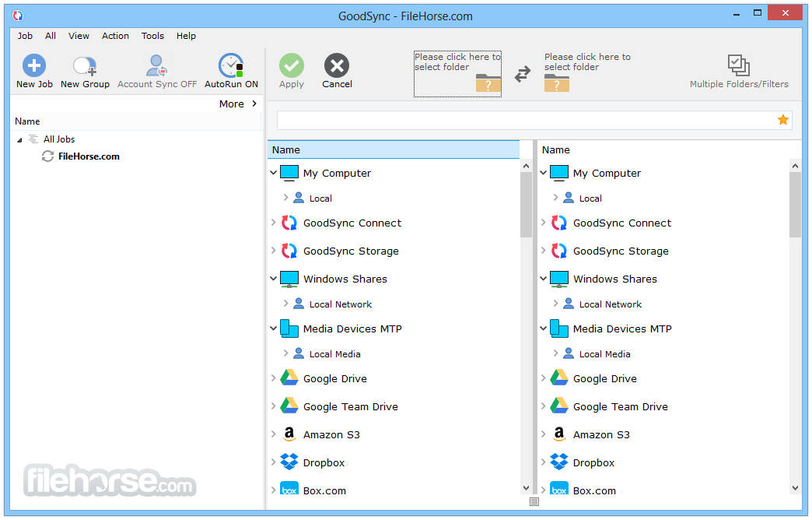The height and width of the screenshot is (520, 812).
Task: Collapse the All Jobs tree node
Action: tap(19, 139)
